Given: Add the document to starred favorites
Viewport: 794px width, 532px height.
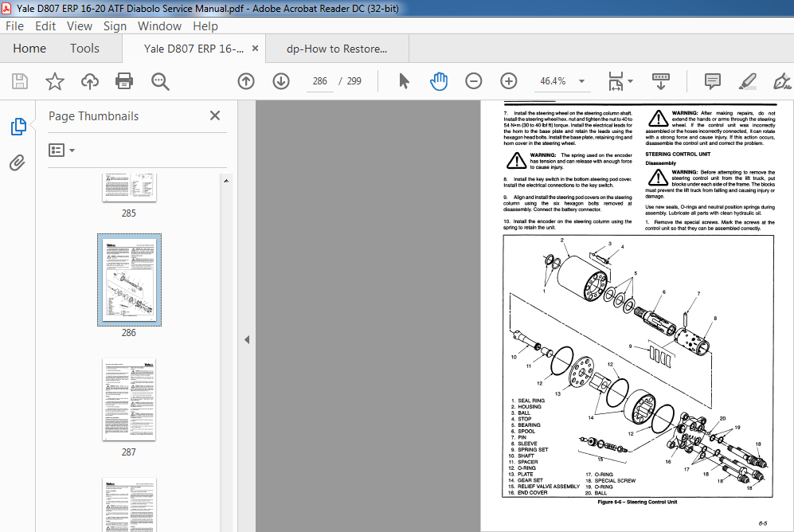Looking at the screenshot, I should [x=55, y=81].
